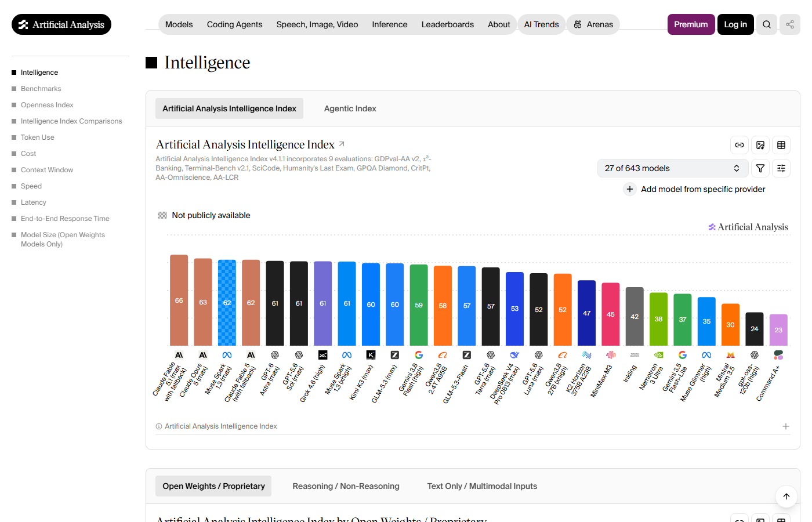Select the Open Weights / Proprietary tab
Image resolution: width=812 pixels, height=522 pixels.
(213, 486)
